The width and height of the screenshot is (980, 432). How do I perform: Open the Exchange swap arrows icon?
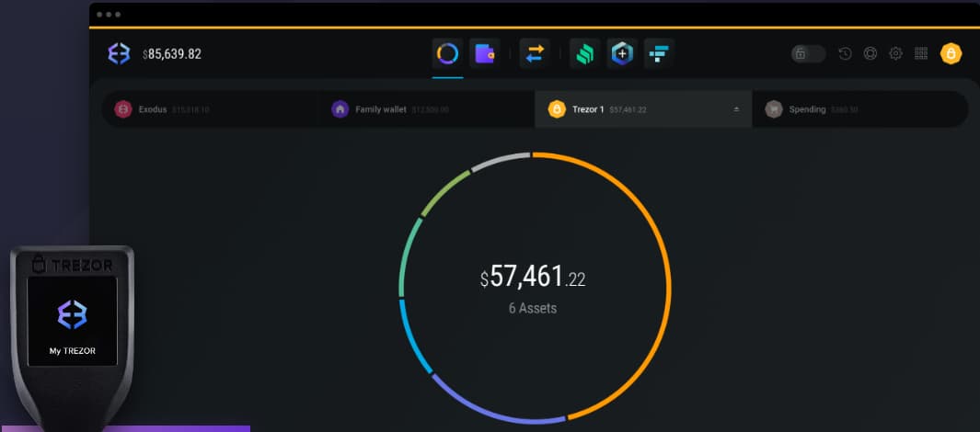tap(535, 54)
